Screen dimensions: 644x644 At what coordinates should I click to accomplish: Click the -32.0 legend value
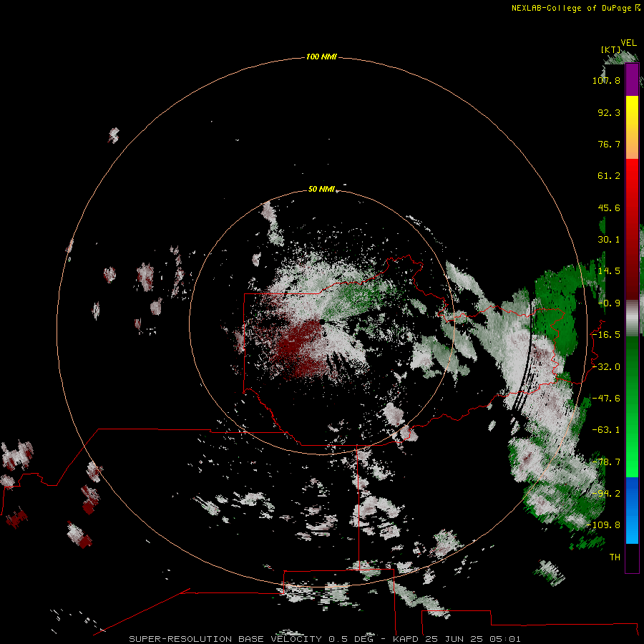click(606, 367)
